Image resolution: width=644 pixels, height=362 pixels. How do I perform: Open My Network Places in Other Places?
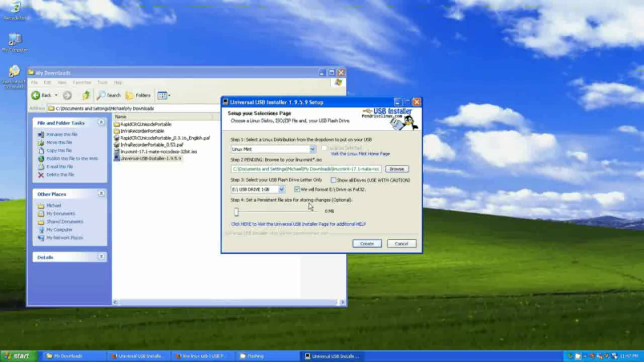(x=65, y=237)
